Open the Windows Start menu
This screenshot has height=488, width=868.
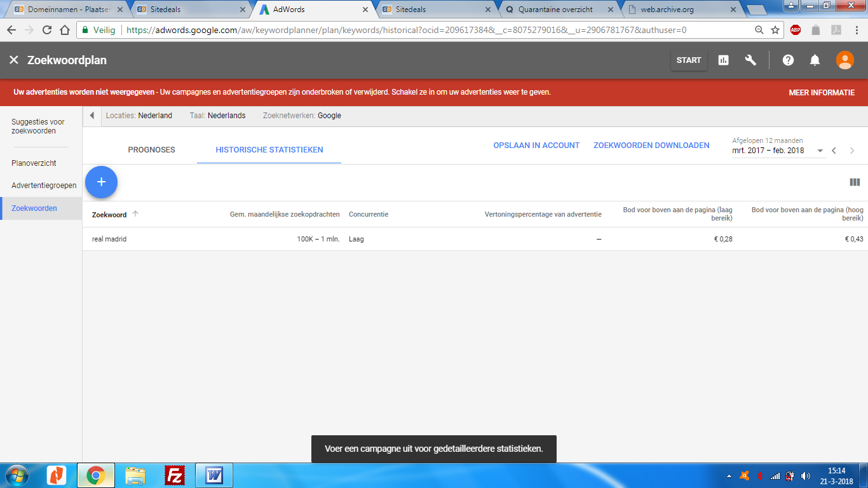pos(16,475)
